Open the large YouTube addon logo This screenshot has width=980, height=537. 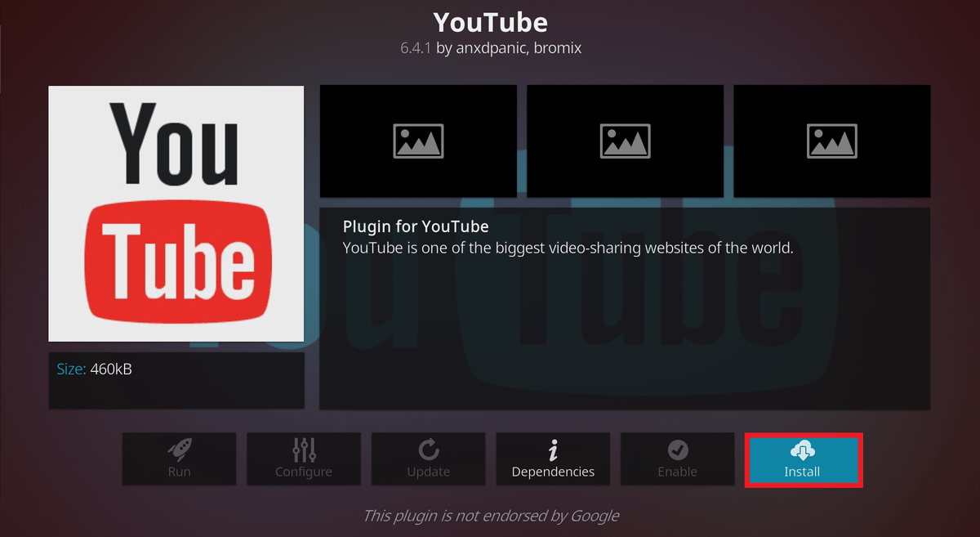point(176,213)
